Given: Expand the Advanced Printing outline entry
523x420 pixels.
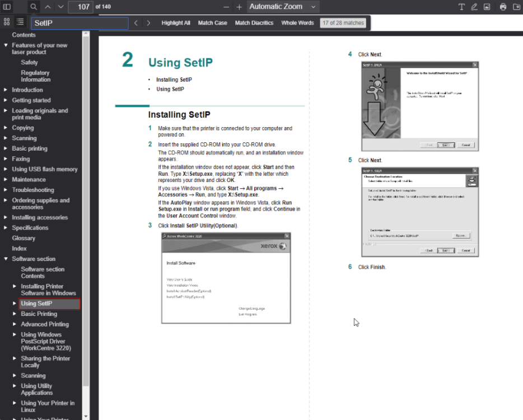Looking at the screenshot, I should point(15,324).
